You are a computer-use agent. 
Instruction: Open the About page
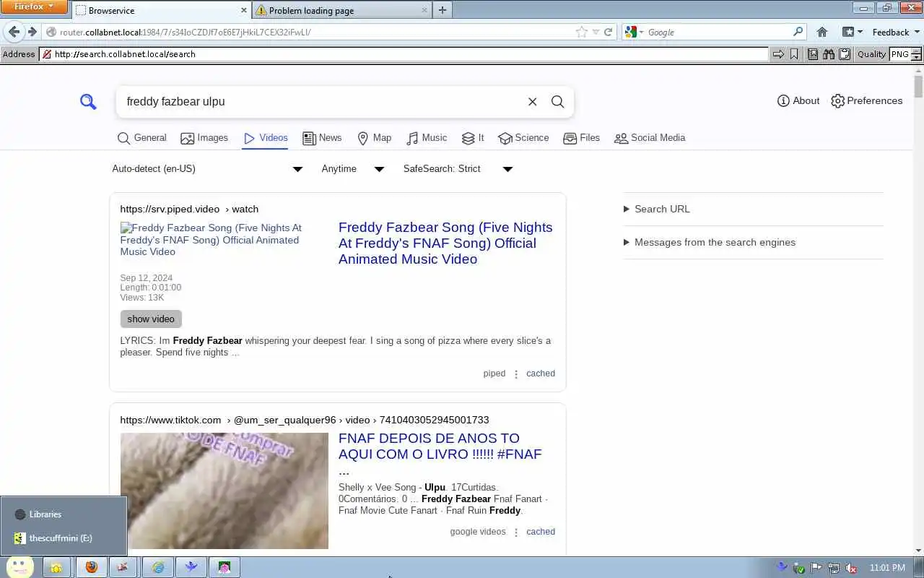click(x=798, y=100)
